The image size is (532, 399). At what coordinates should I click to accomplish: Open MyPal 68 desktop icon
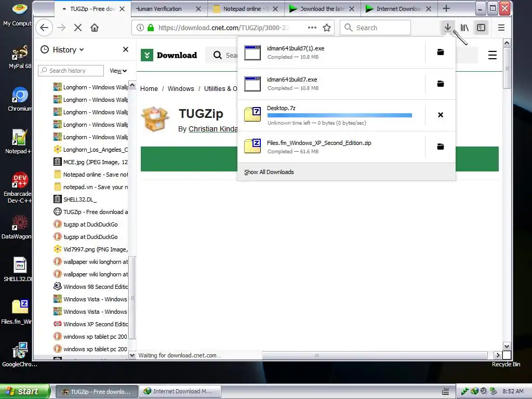tap(20, 57)
